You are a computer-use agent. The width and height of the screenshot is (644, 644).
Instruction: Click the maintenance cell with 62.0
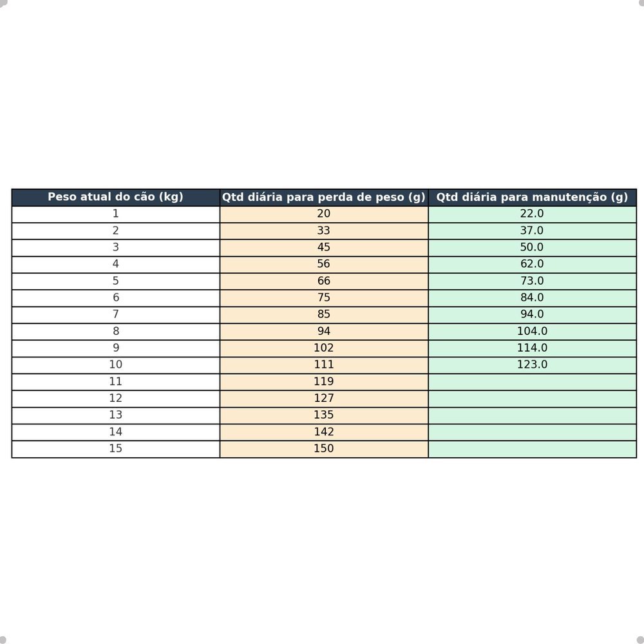coord(532,264)
